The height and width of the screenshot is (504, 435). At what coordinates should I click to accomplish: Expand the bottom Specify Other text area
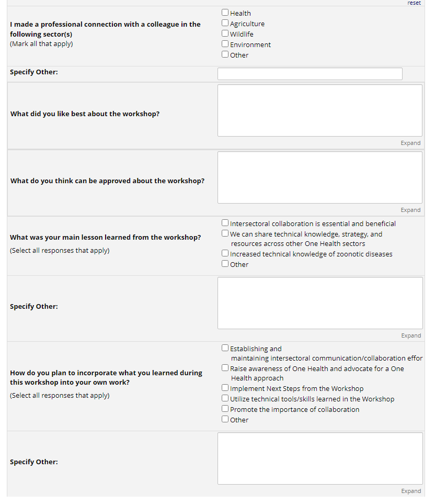tap(410, 491)
